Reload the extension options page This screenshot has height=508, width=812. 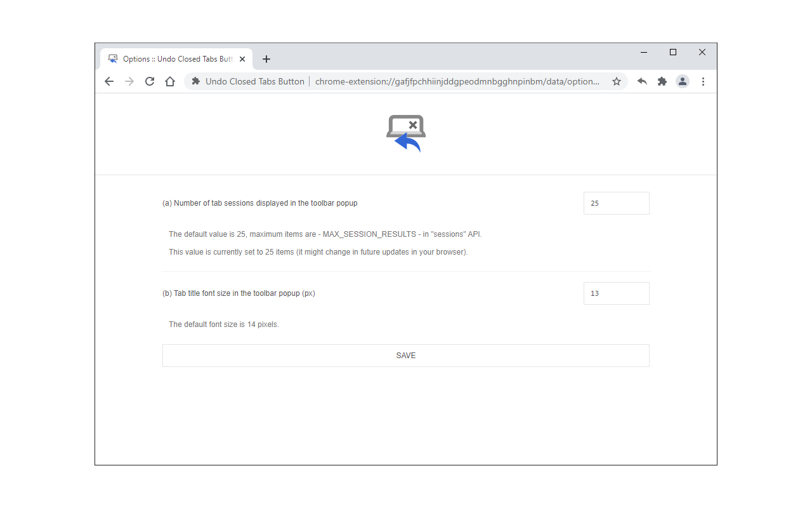coord(149,81)
